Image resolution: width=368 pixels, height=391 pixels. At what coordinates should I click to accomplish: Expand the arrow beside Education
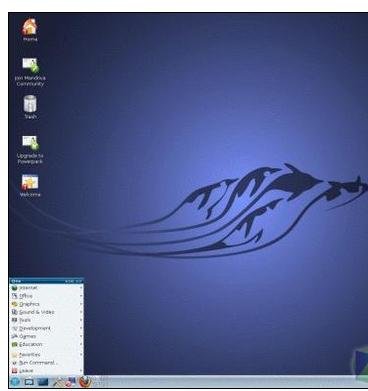click(81, 344)
